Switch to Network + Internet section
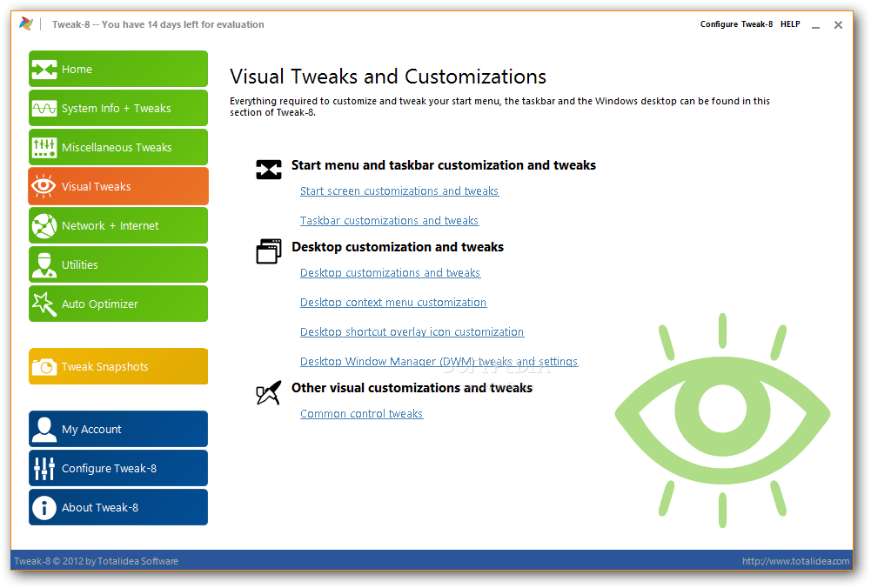Viewport: 871px width, 588px height. click(x=118, y=225)
